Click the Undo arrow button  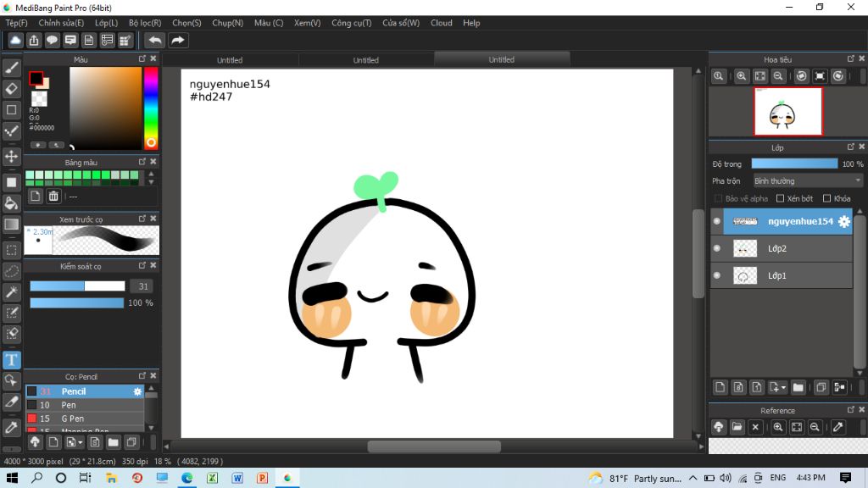click(x=155, y=41)
